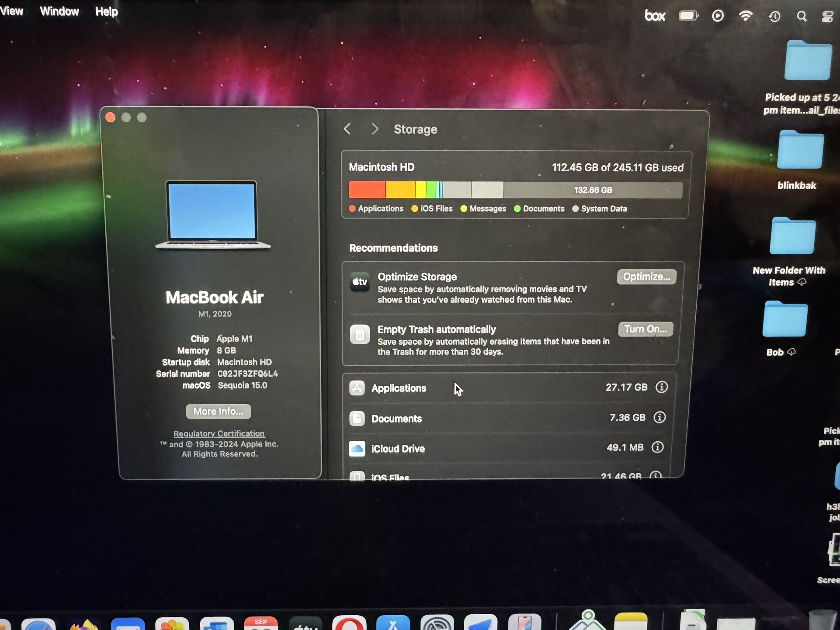Select the serial number C02JF3ZFQ6L4
Viewport: 840px width, 630px height.
click(247, 374)
